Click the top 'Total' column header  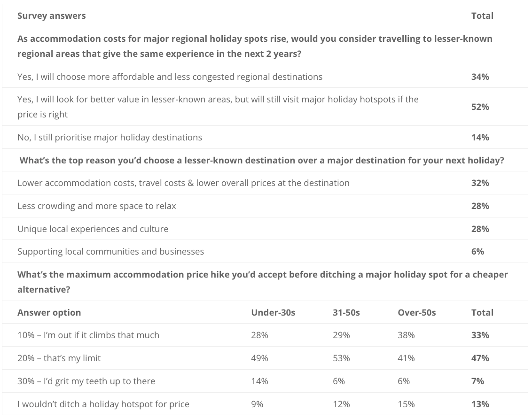482,16
